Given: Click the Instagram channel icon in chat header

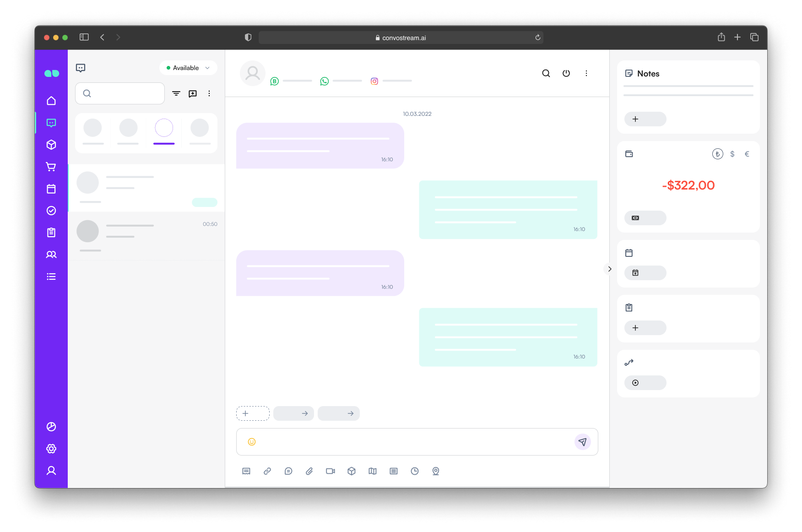Looking at the screenshot, I should pos(374,81).
